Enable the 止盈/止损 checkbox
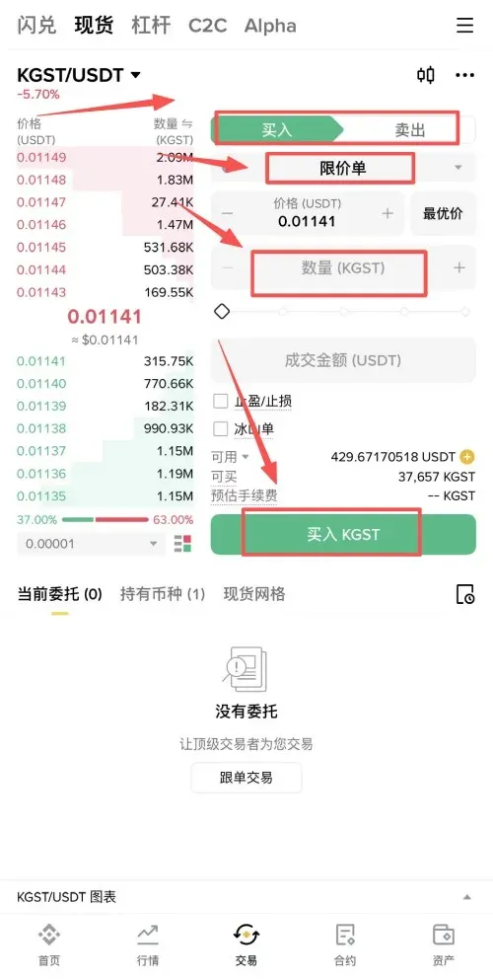 [220, 401]
